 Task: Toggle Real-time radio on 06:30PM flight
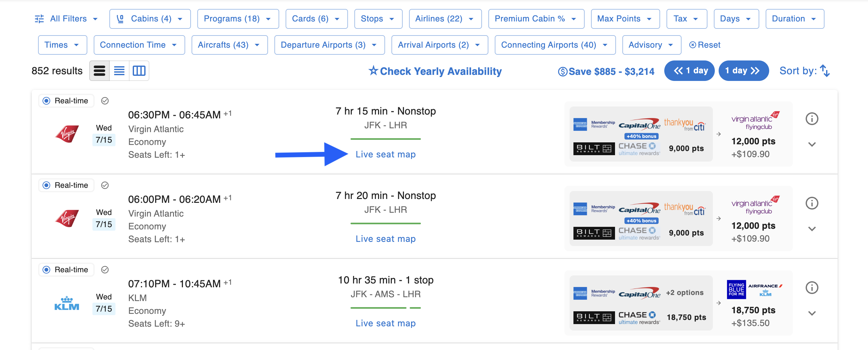click(46, 101)
